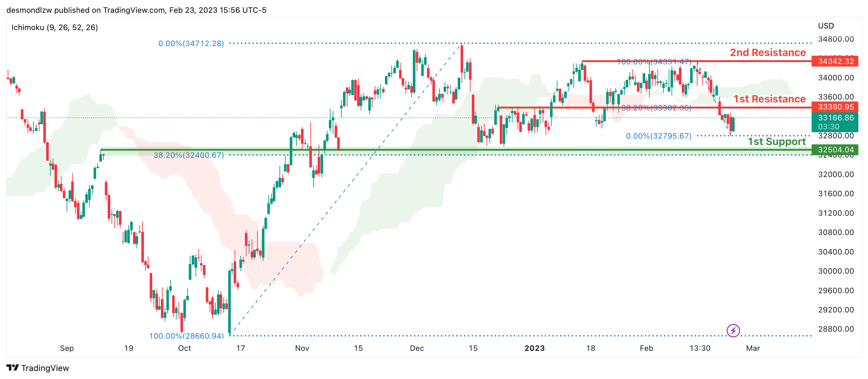The width and height of the screenshot is (868, 379).
Task: Click the 2023 label on time axis
Action: pos(534,348)
